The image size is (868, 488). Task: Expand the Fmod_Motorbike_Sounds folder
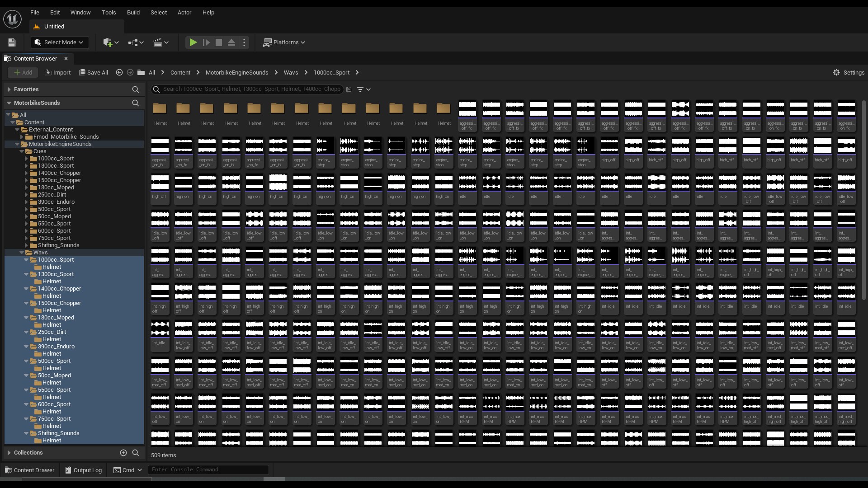[x=22, y=137]
